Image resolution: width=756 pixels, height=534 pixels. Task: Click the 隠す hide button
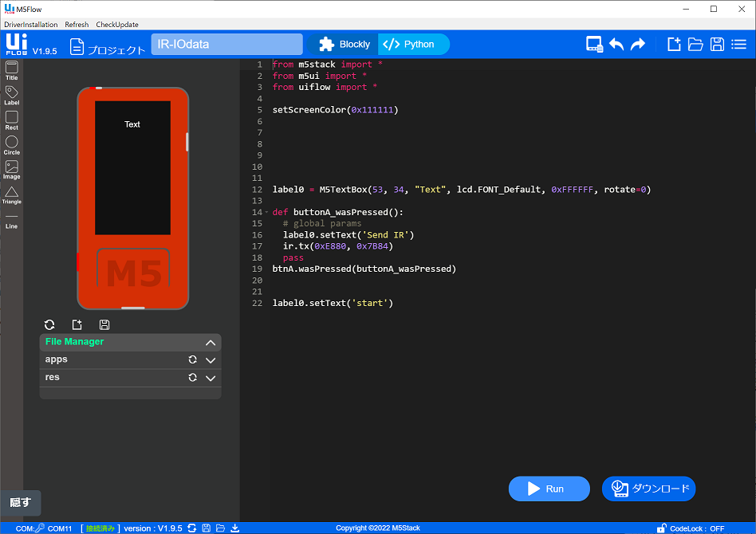pos(20,503)
